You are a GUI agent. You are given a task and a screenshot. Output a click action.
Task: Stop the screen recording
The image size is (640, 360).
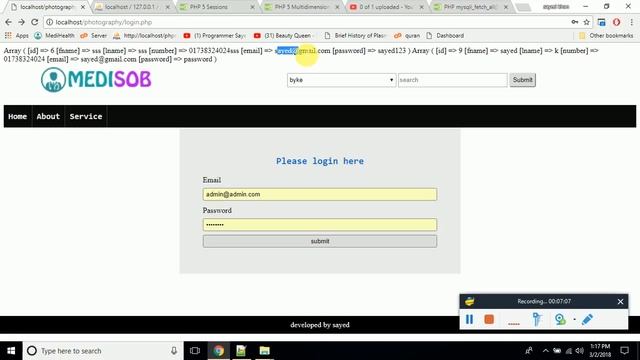pos(489,319)
